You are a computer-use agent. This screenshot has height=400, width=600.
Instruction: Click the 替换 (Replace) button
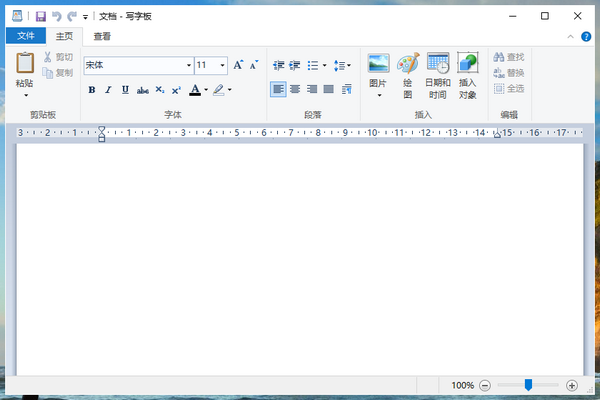509,73
